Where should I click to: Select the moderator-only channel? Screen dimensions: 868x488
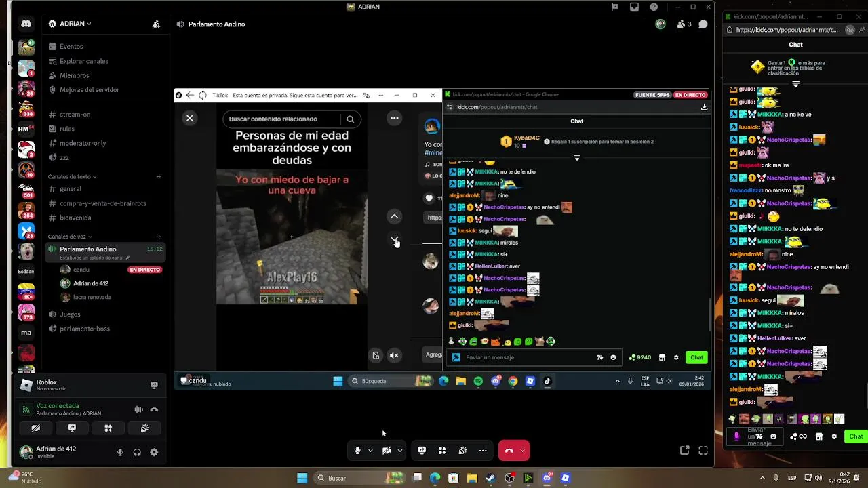(x=83, y=143)
